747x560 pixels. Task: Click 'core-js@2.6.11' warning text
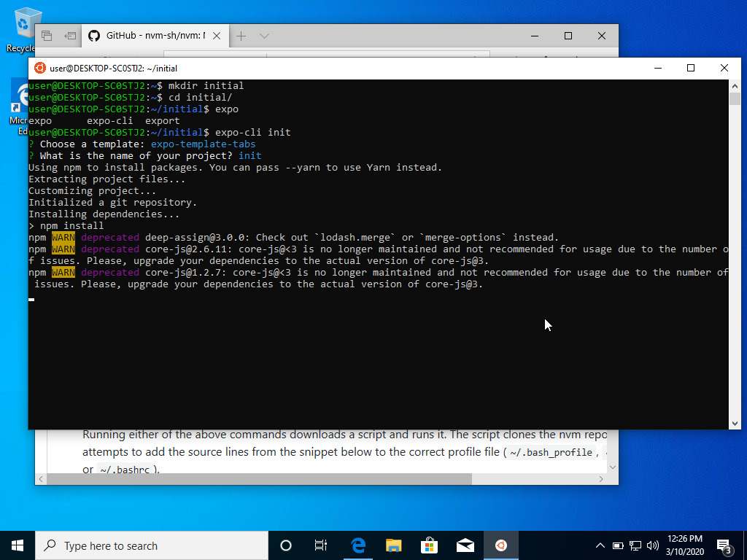pyautogui.click(x=189, y=249)
